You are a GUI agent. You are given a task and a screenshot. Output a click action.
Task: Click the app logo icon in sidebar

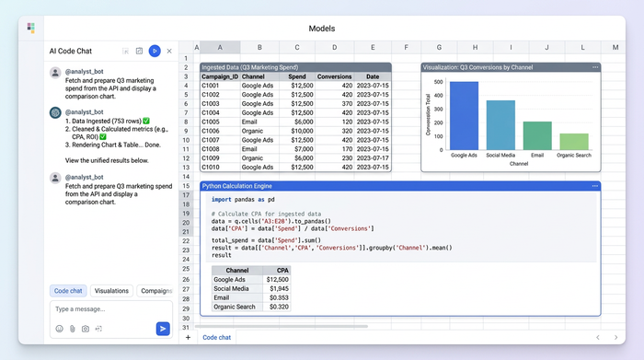[x=30, y=28]
